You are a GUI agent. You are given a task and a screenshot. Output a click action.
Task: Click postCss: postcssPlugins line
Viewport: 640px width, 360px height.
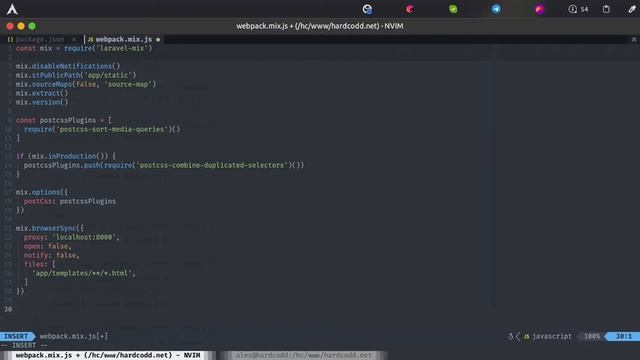click(x=70, y=201)
